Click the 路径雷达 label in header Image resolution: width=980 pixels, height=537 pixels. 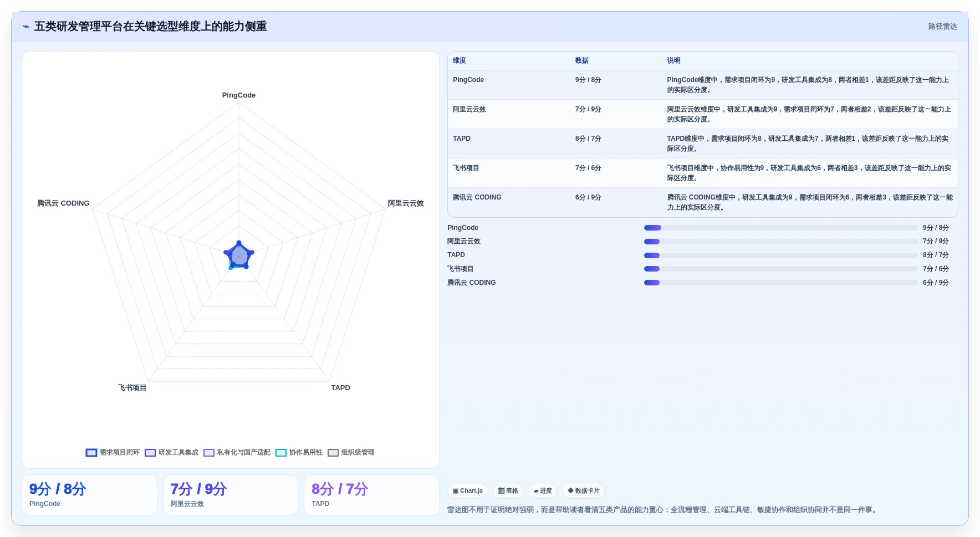942,27
